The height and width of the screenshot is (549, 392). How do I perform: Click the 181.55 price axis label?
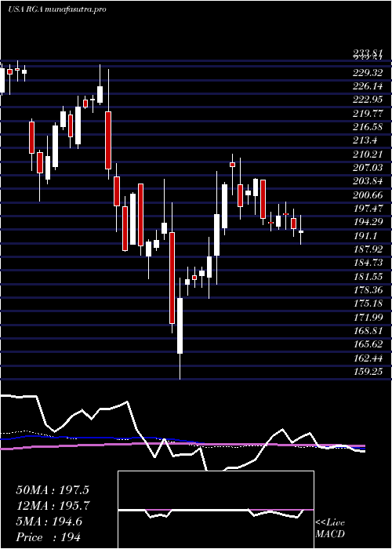click(368, 277)
